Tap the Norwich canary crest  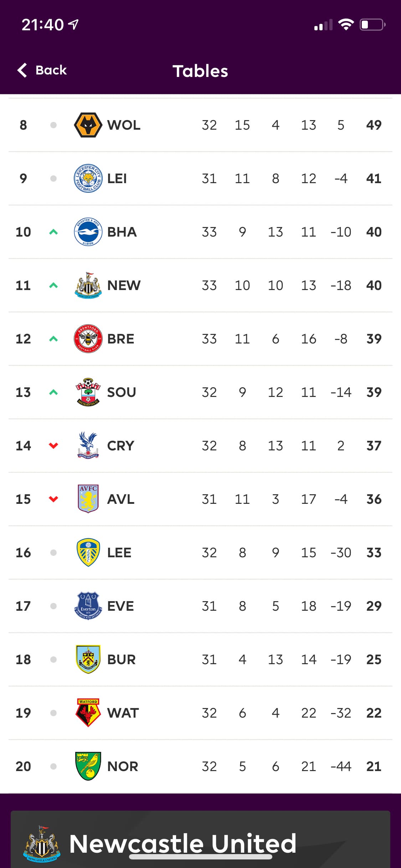click(88, 766)
